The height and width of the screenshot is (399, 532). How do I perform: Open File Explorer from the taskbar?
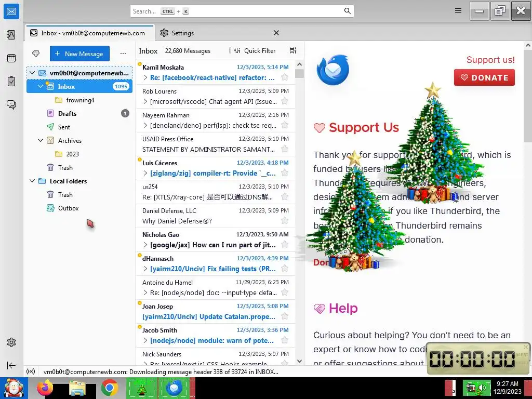pos(77,388)
